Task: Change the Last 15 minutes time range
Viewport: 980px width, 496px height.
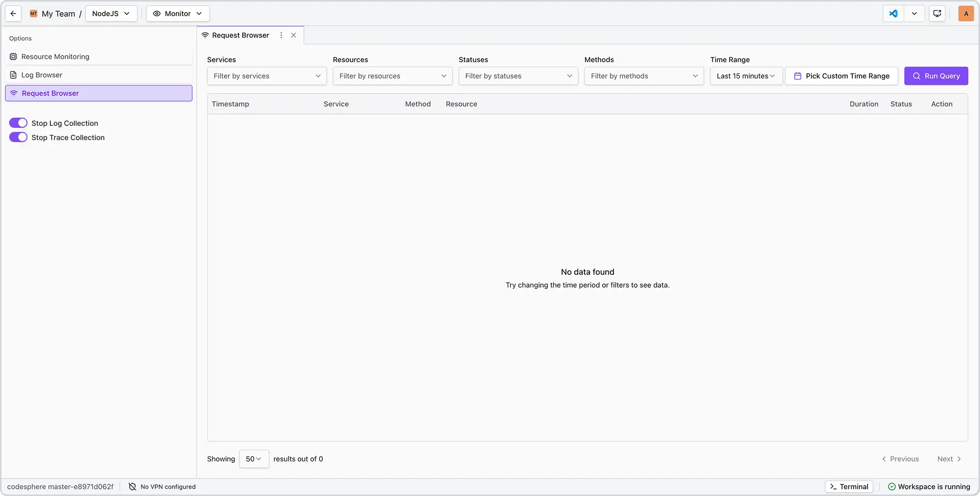Action: pos(746,76)
